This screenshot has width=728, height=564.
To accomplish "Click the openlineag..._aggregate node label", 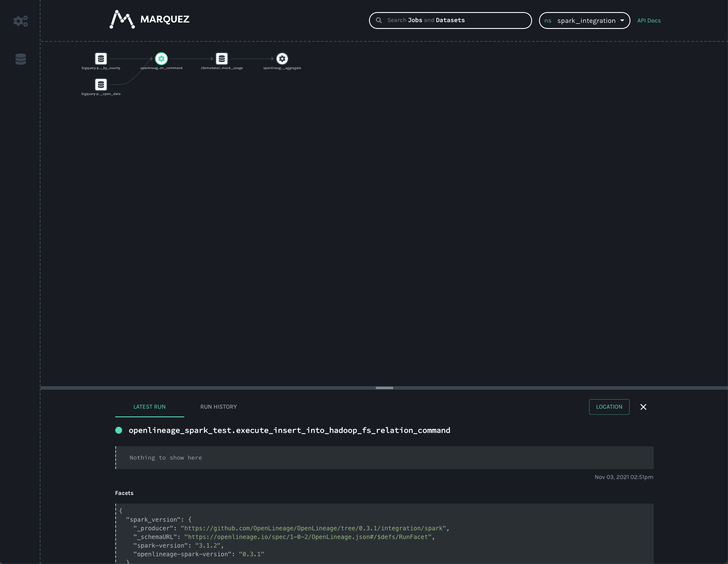I will [x=282, y=68].
